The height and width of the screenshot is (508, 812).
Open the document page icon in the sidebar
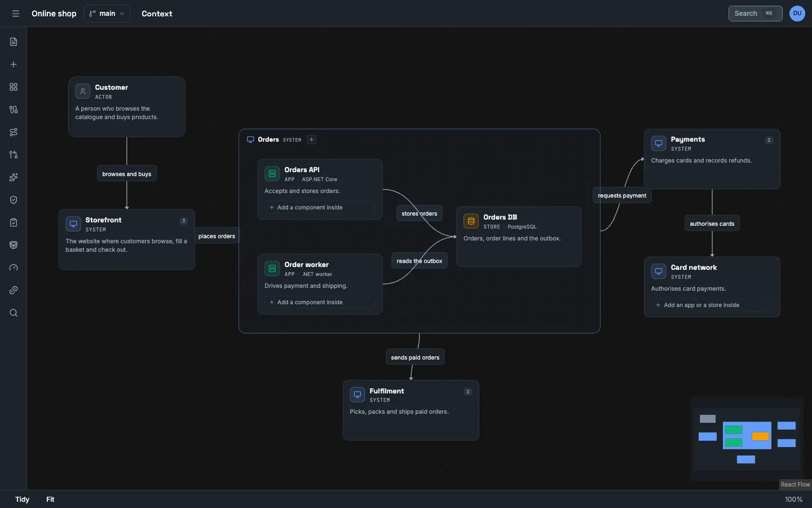[14, 42]
